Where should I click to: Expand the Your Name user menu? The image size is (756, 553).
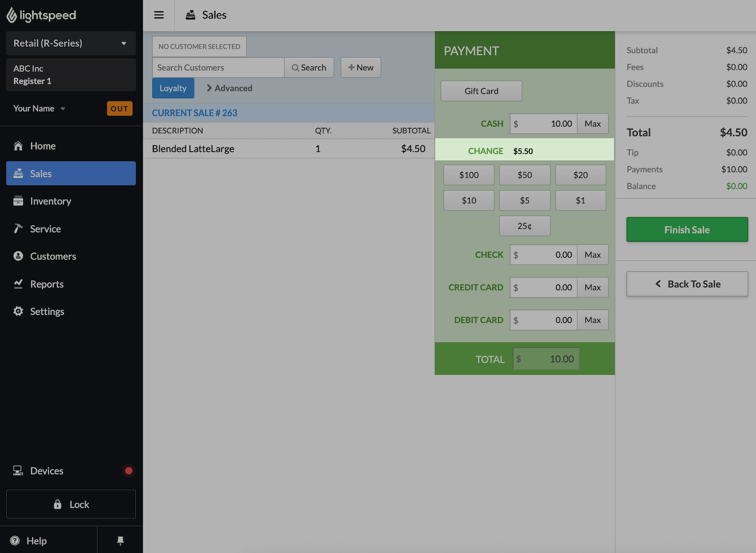39,109
